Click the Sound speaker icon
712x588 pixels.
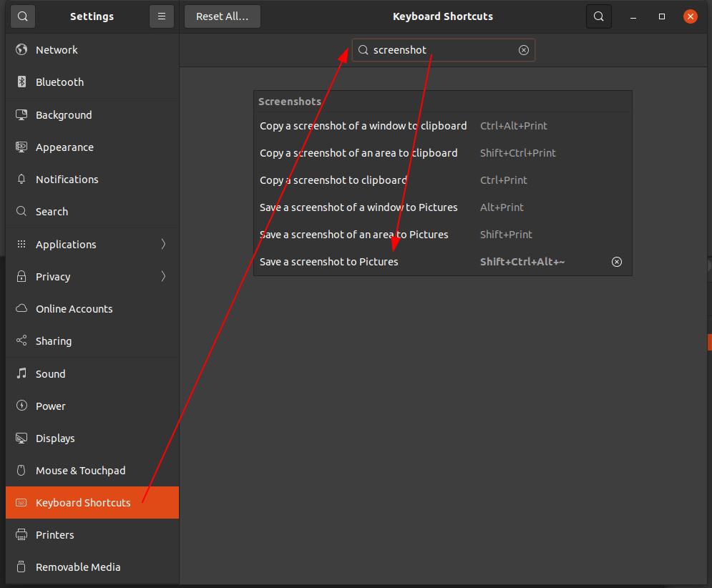click(20, 373)
